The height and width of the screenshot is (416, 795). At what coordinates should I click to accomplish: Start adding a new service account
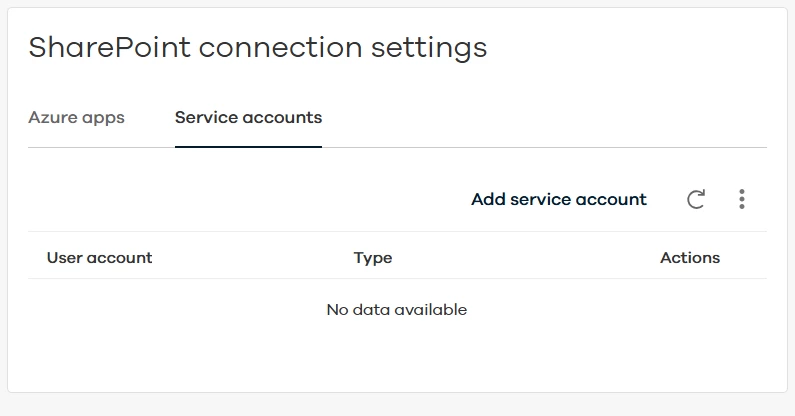[x=559, y=200]
